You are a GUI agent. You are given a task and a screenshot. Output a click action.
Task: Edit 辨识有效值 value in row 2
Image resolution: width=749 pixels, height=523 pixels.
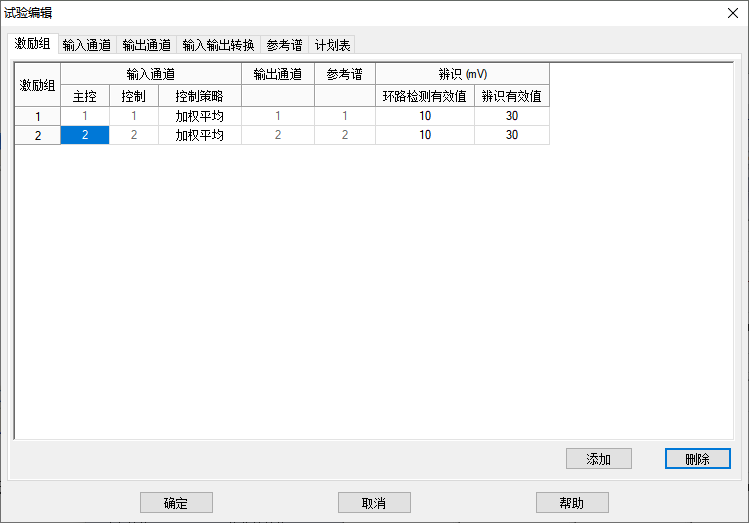point(511,135)
